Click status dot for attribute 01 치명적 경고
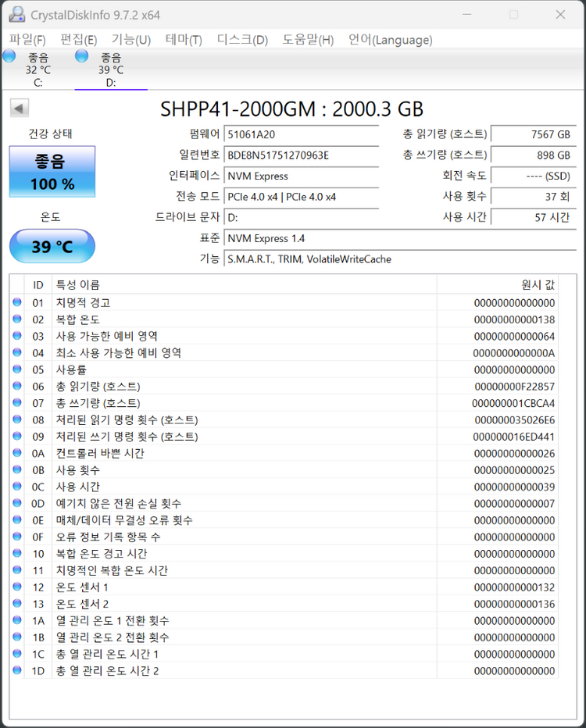The height and width of the screenshot is (728, 586). [x=17, y=302]
